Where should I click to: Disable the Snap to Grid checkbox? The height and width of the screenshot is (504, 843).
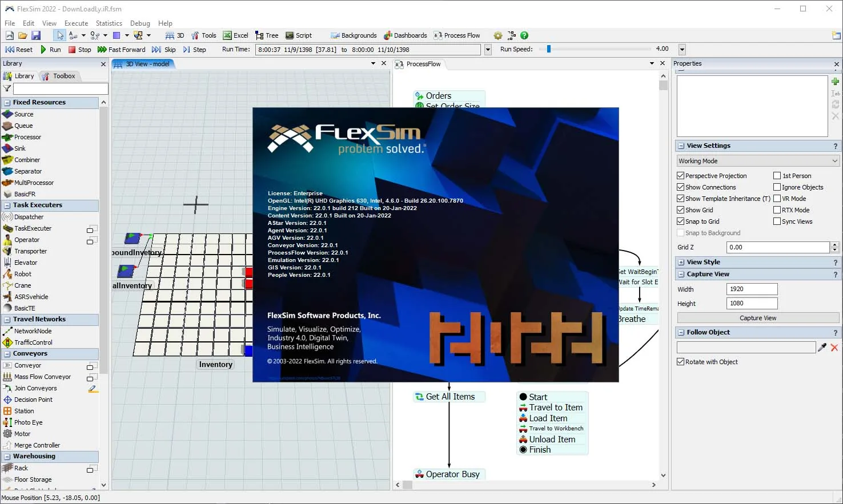pyautogui.click(x=681, y=221)
